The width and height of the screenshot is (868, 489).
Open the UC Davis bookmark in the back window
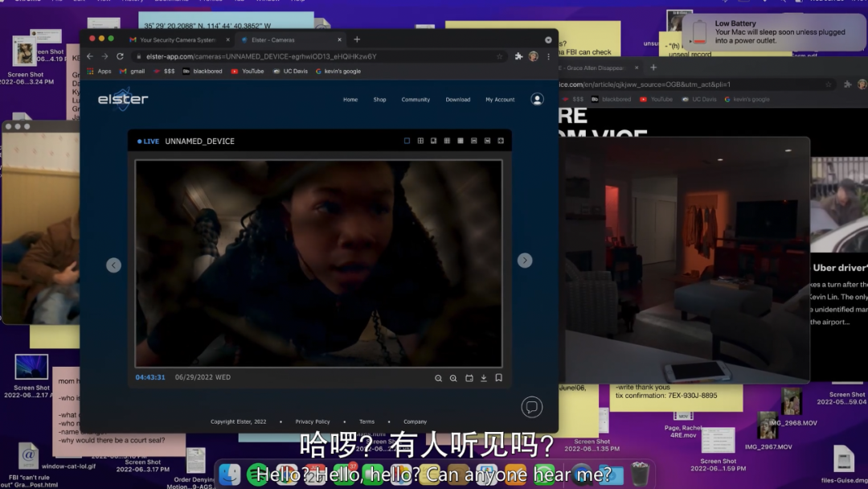click(x=698, y=99)
